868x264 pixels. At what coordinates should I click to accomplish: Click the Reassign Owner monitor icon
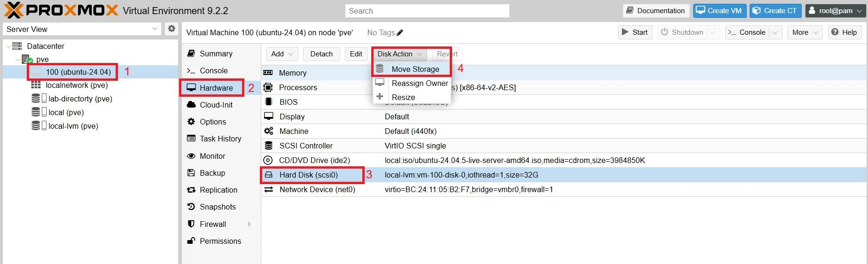[380, 83]
